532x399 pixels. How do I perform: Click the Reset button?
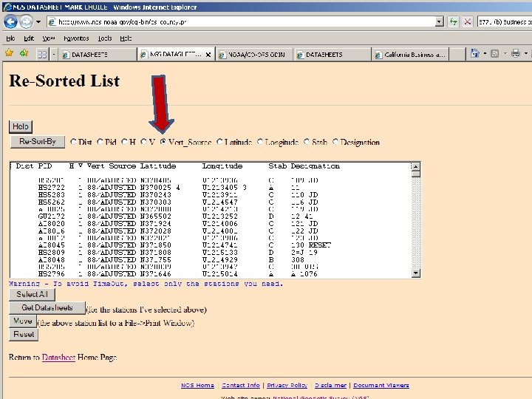tap(24, 335)
